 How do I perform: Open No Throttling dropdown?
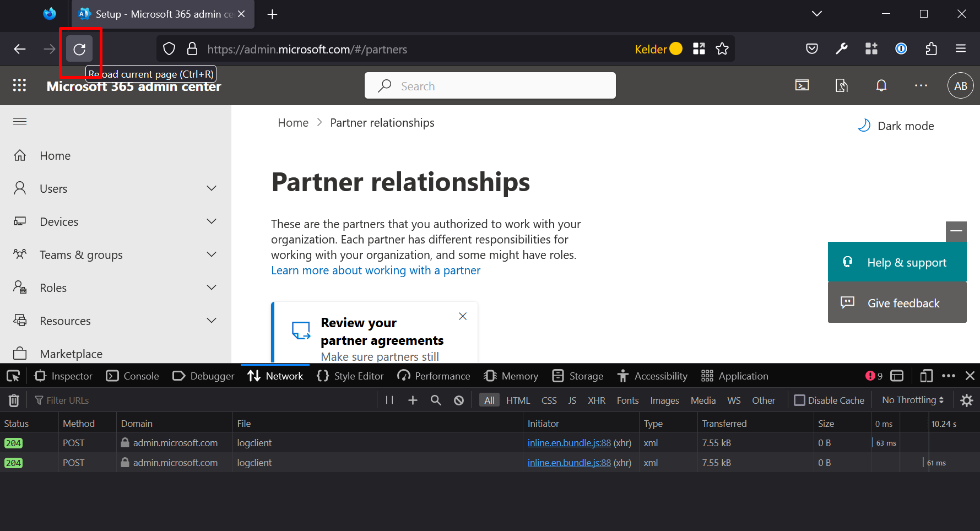pyautogui.click(x=913, y=400)
